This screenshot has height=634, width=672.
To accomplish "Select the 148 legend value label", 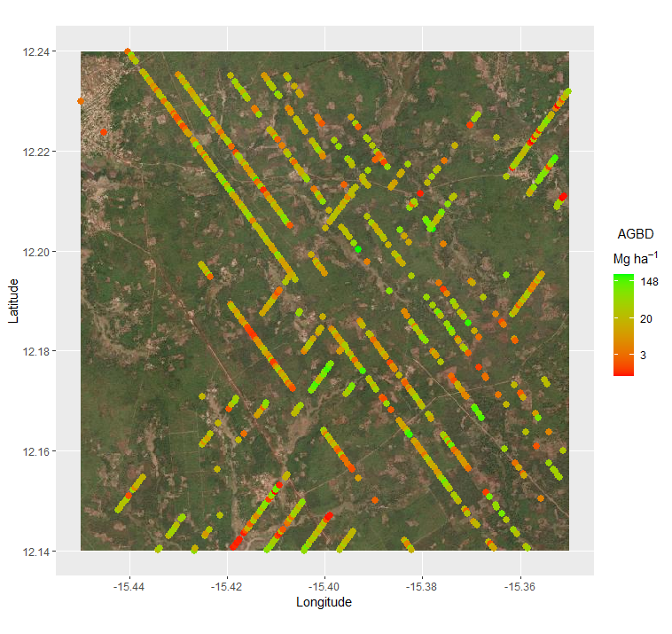I will click(650, 282).
